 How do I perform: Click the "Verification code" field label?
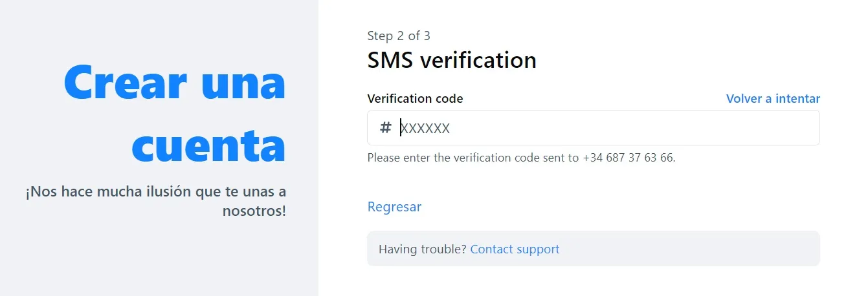click(415, 99)
